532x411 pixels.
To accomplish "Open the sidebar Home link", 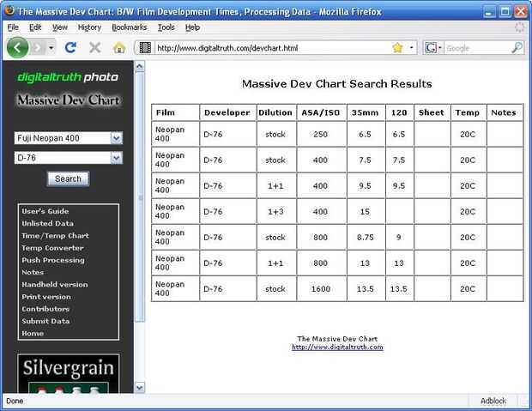I will coord(33,333).
